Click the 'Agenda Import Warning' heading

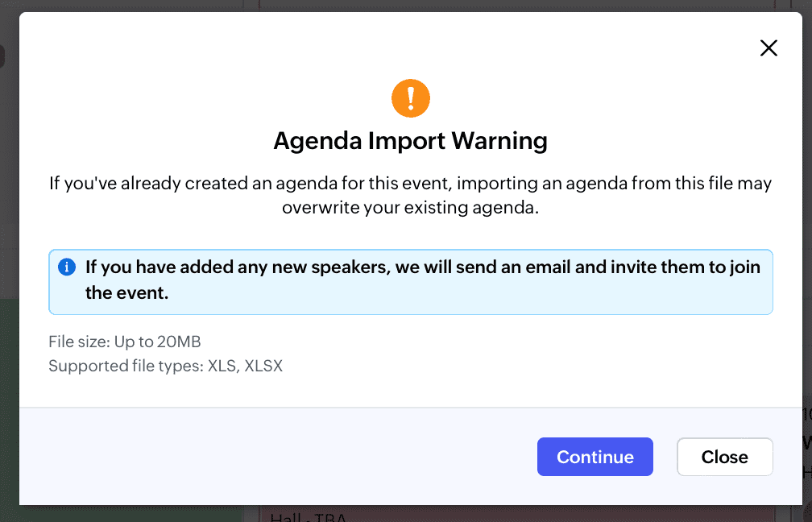[x=410, y=141]
